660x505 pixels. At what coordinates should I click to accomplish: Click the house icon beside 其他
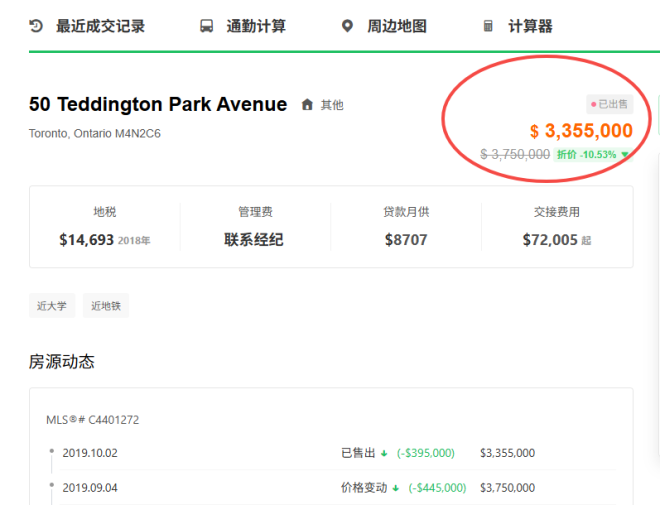(307, 105)
